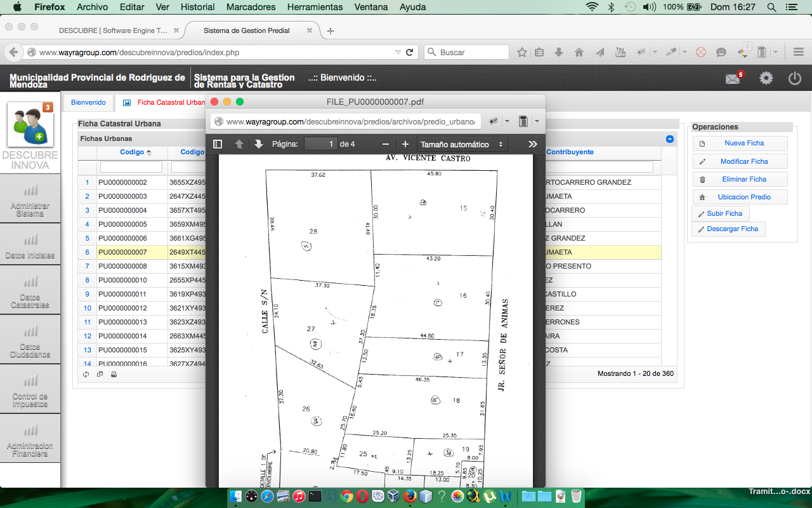Click the Descubre Innova users logo
This screenshot has height=508, width=812.
(30, 124)
